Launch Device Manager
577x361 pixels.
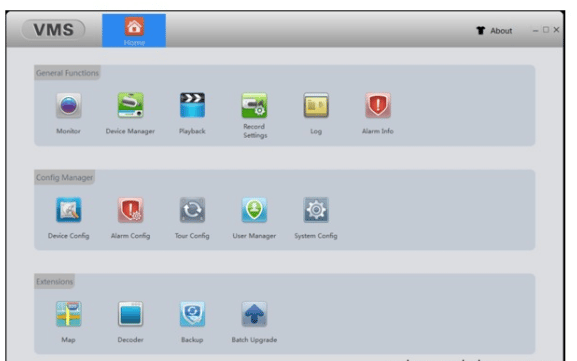pos(130,106)
